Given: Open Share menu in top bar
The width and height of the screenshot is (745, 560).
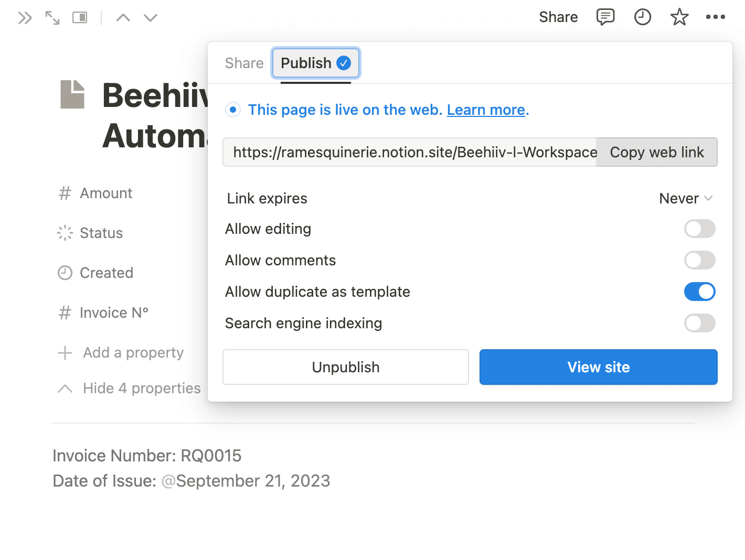Looking at the screenshot, I should 558,17.
